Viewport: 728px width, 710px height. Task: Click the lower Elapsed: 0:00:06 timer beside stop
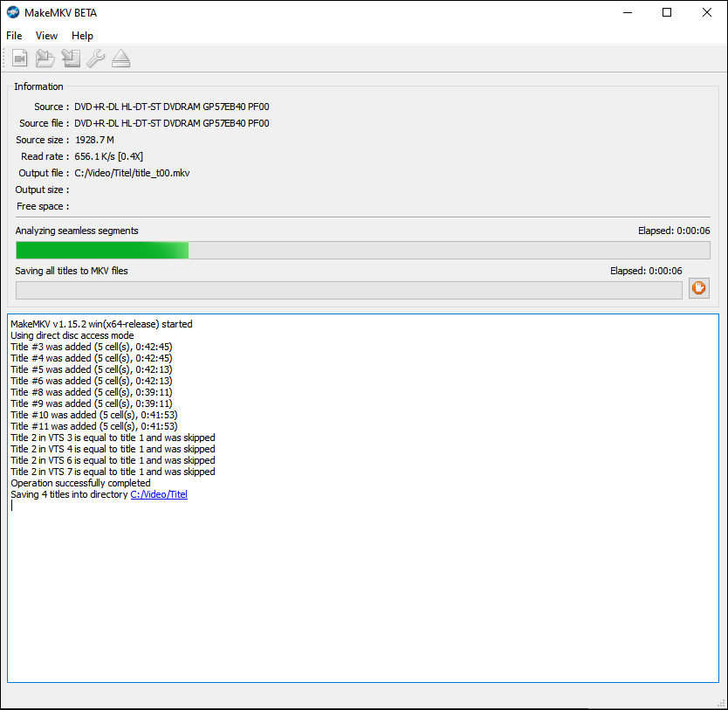tap(646, 271)
